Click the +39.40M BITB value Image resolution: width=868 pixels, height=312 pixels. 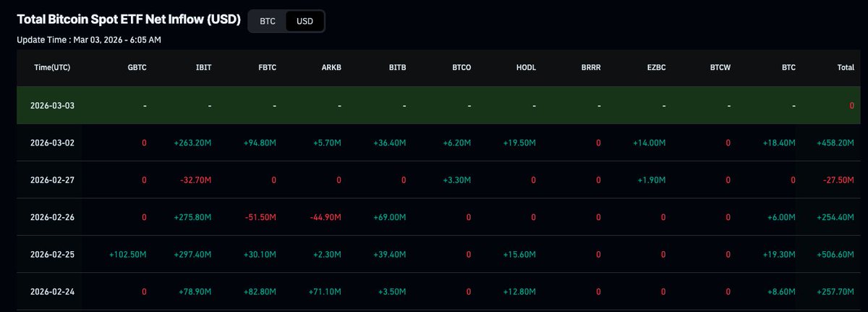(x=390, y=255)
